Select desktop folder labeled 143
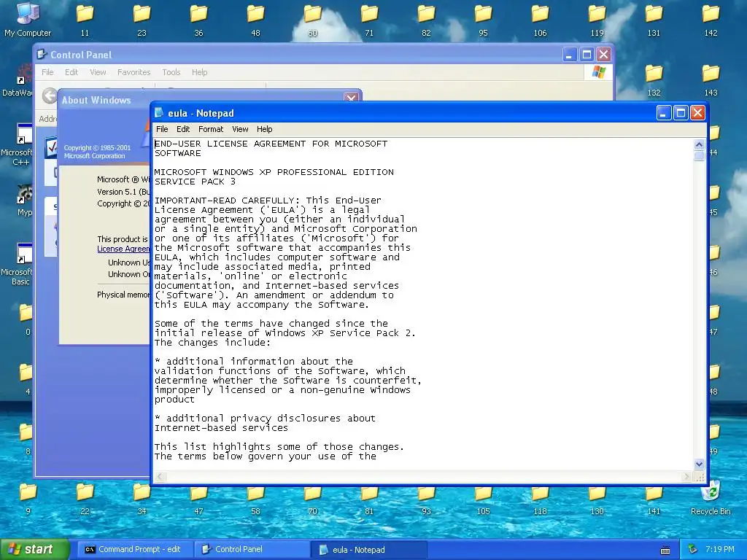Image resolution: width=747 pixels, height=560 pixels. coord(711,80)
